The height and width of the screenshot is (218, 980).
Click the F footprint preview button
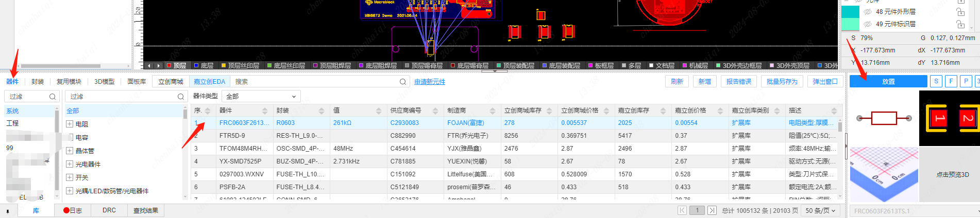[x=951, y=81]
